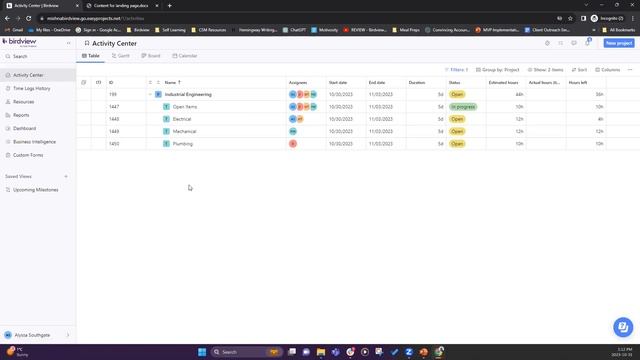Screen dimensions: 640x360
Task: Click the Estimated hours column header
Action: pyautogui.click(x=503, y=82)
